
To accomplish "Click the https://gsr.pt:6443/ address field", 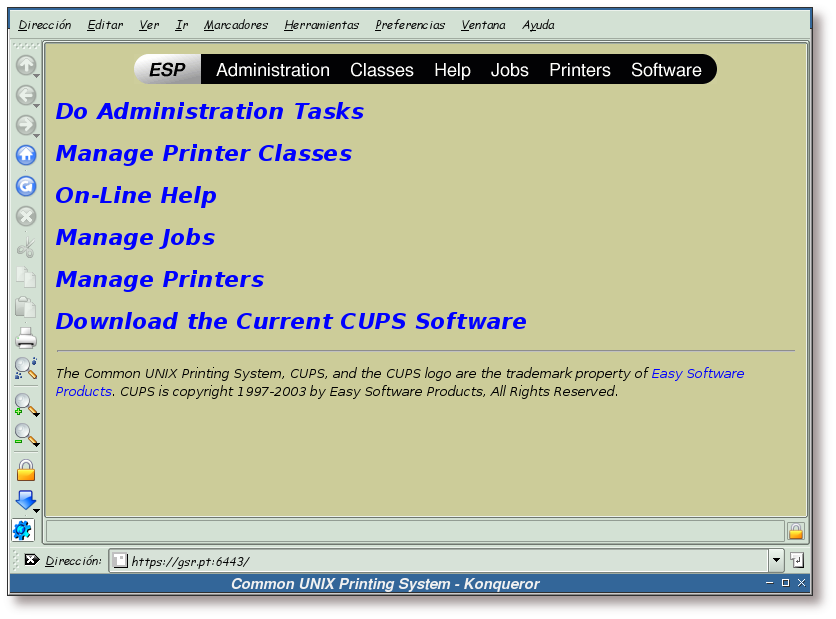I will (x=439, y=560).
